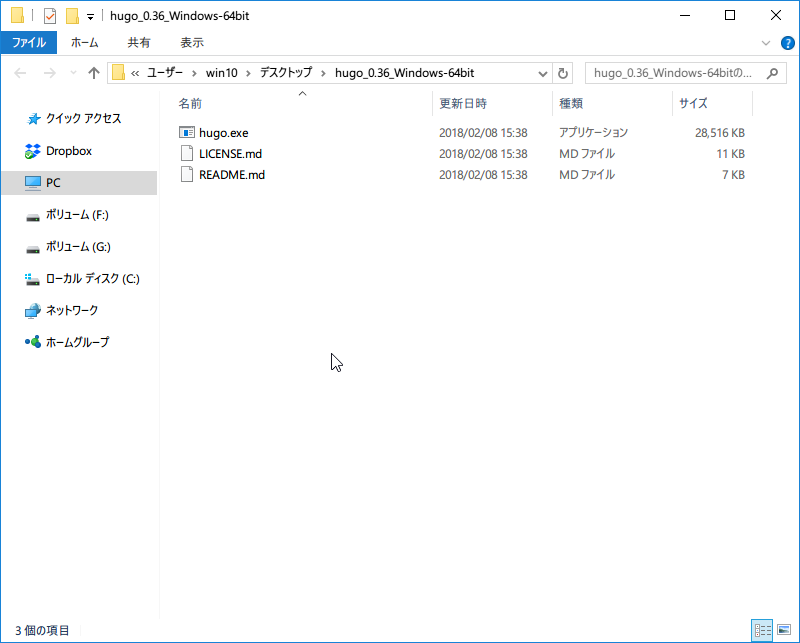Image resolution: width=800 pixels, height=643 pixels.
Task: Expand the hidden breadcrumb path chevrons
Action: click(135, 73)
